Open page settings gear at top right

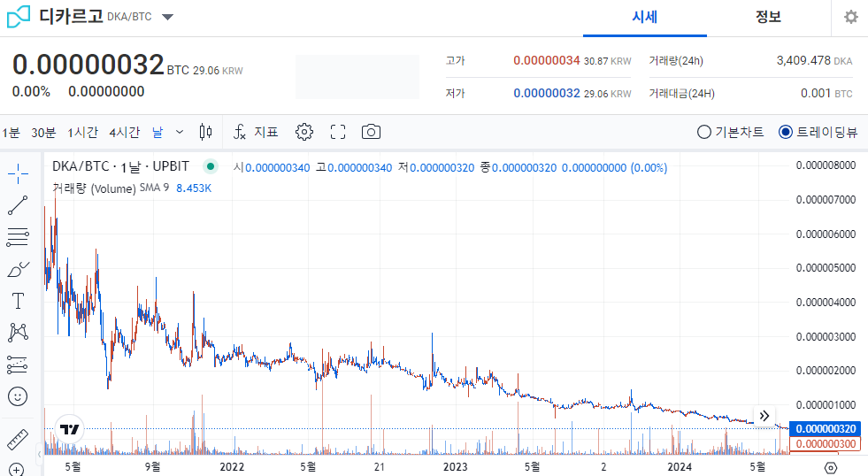tap(851, 17)
